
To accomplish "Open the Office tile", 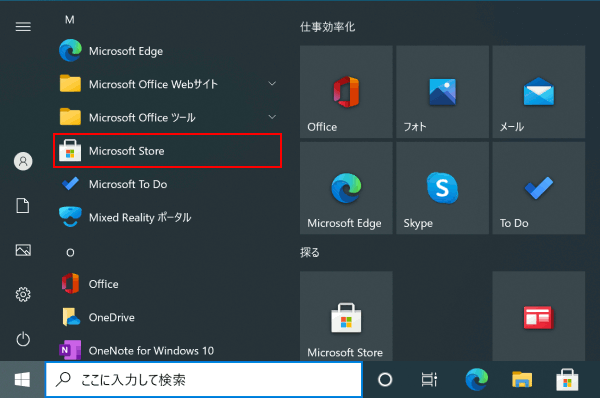I will tap(346, 92).
